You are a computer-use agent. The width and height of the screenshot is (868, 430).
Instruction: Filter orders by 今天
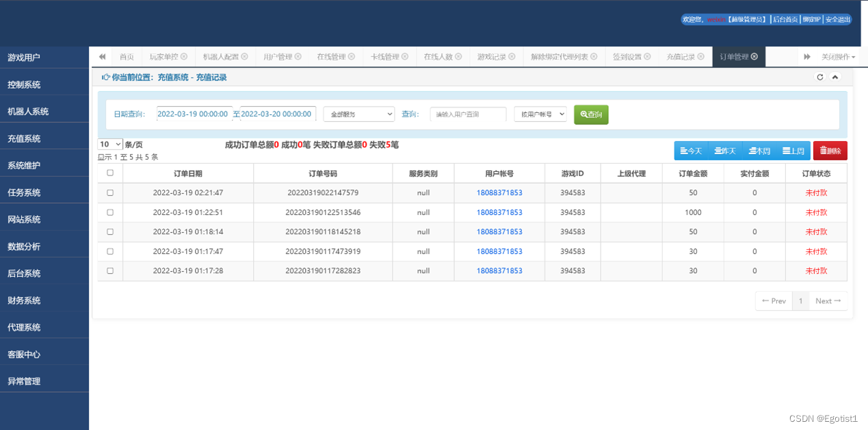point(692,151)
